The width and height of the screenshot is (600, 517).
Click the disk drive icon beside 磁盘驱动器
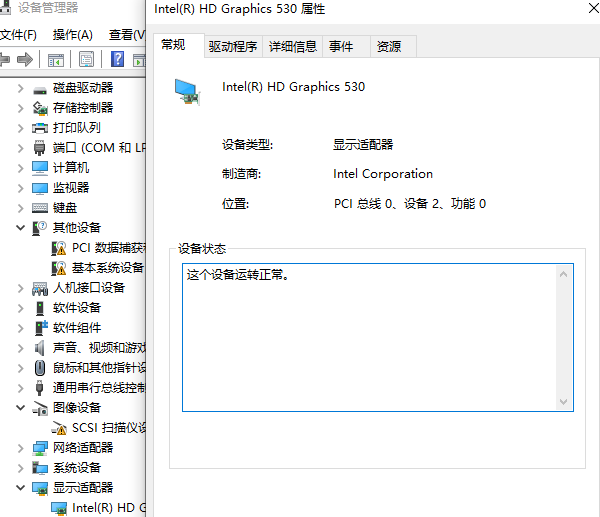[x=40, y=90]
